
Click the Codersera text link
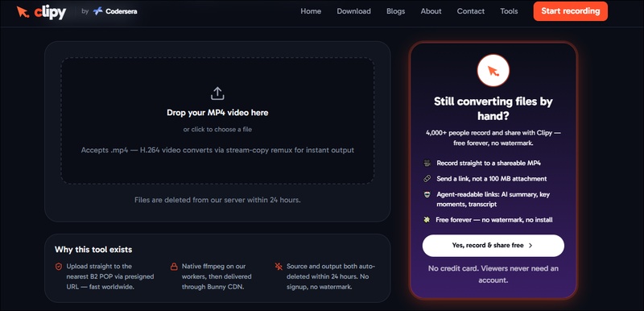[x=122, y=11]
